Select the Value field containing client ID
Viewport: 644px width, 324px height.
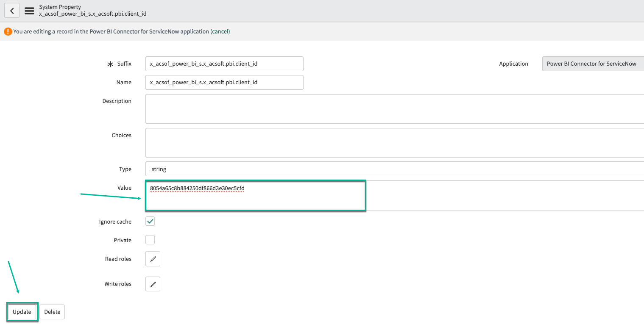(254, 195)
